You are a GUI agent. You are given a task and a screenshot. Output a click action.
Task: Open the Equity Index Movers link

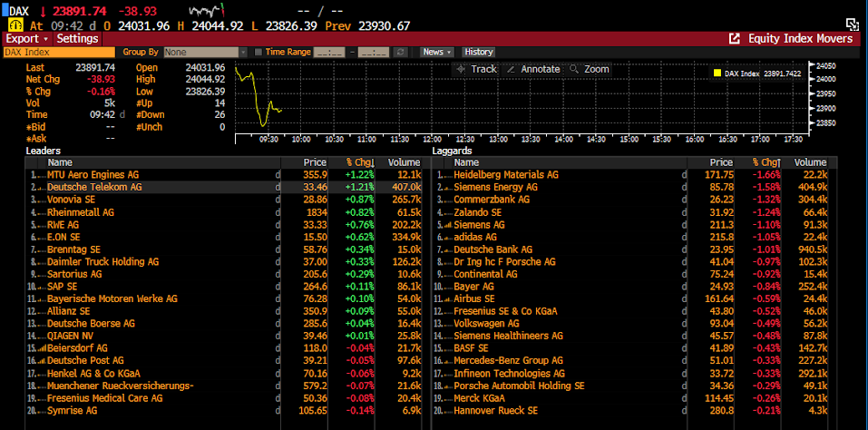point(801,39)
